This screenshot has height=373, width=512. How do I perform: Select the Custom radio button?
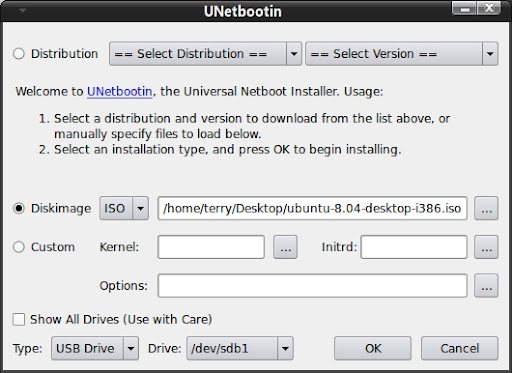[x=19, y=247]
